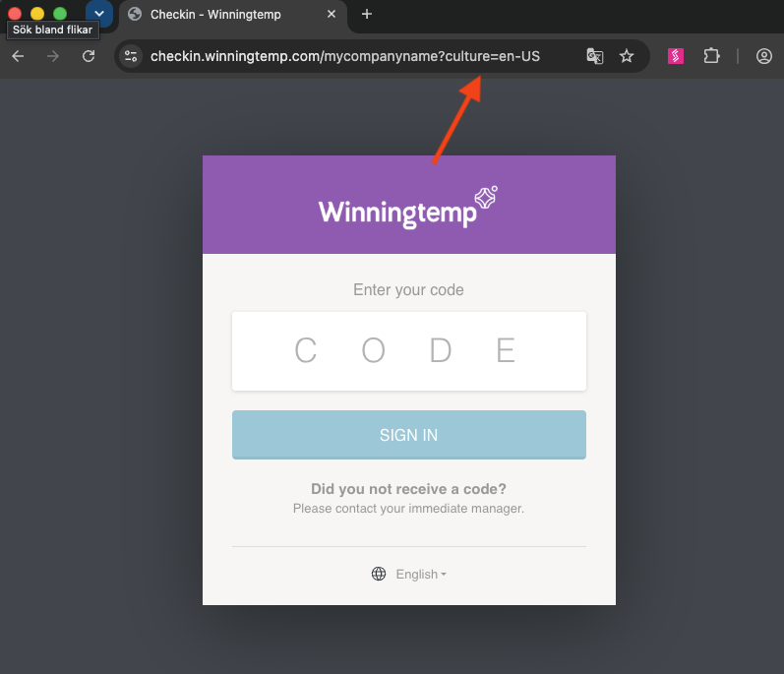This screenshot has height=674, width=784.
Task: Click the red close window button
Action: (x=15, y=13)
